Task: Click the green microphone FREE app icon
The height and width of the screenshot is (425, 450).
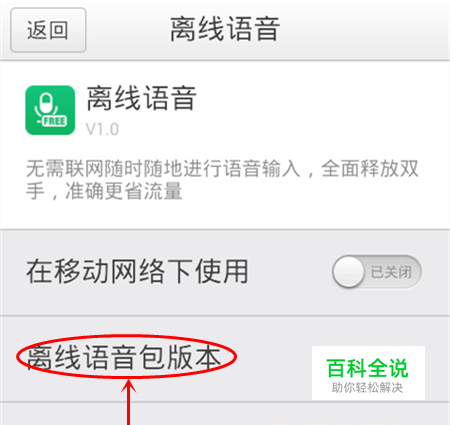Action: pos(50,110)
